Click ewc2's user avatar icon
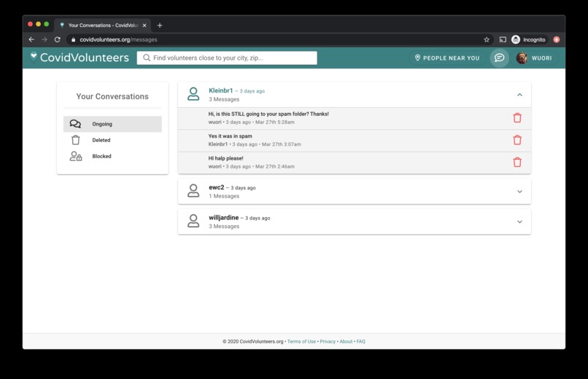588x379 pixels. 193,191
